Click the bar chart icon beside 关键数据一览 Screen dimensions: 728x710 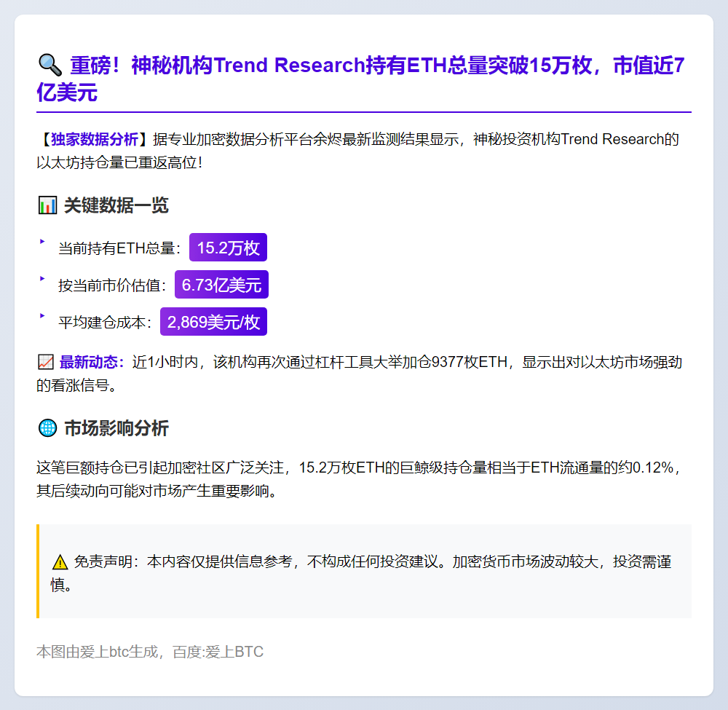pyautogui.click(x=47, y=206)
